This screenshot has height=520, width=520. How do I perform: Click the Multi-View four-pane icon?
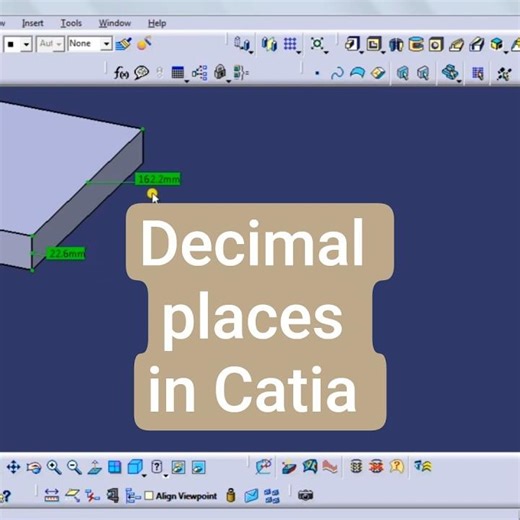tap(115, 467)
